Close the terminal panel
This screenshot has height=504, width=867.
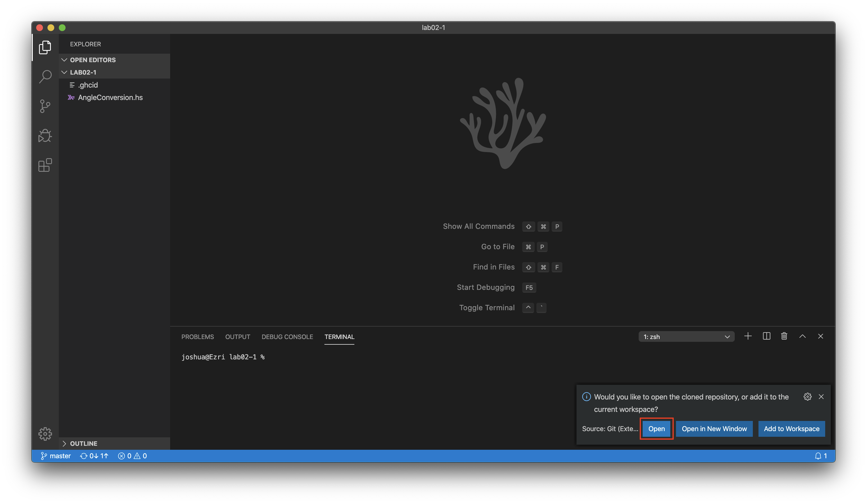click(821, 336)
